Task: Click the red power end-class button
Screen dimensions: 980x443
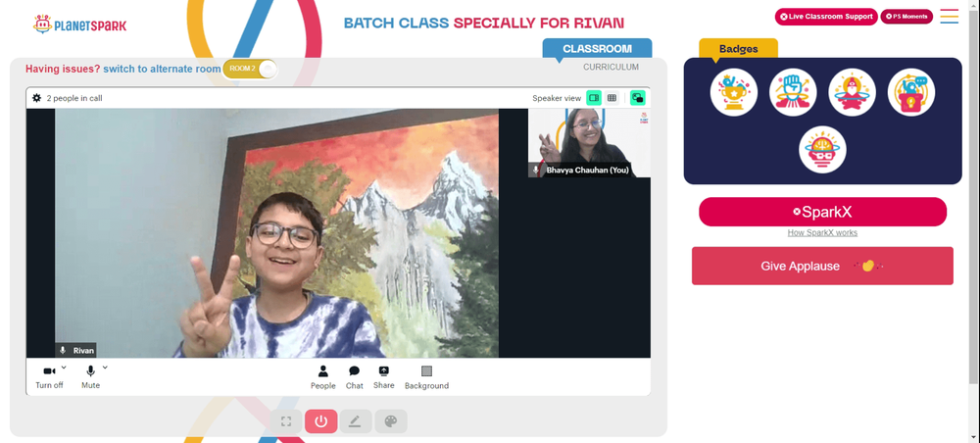Action: [x=321, y=421]
